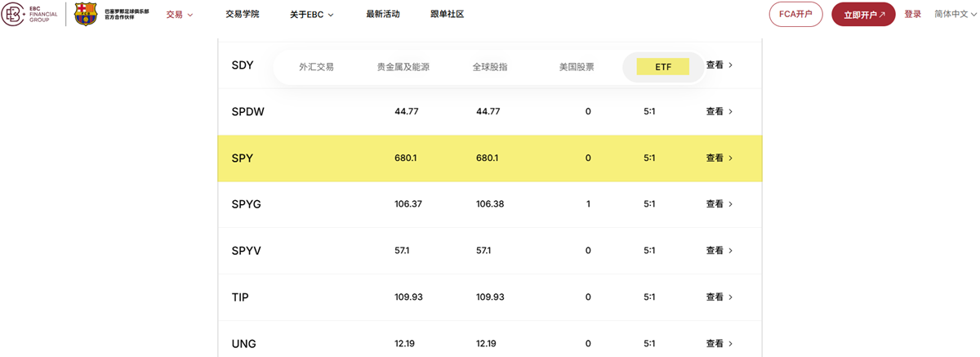Switch to the 全球股指 tab
The height and width of the screenshot is (357, 980).
click(x=490, y=67)
